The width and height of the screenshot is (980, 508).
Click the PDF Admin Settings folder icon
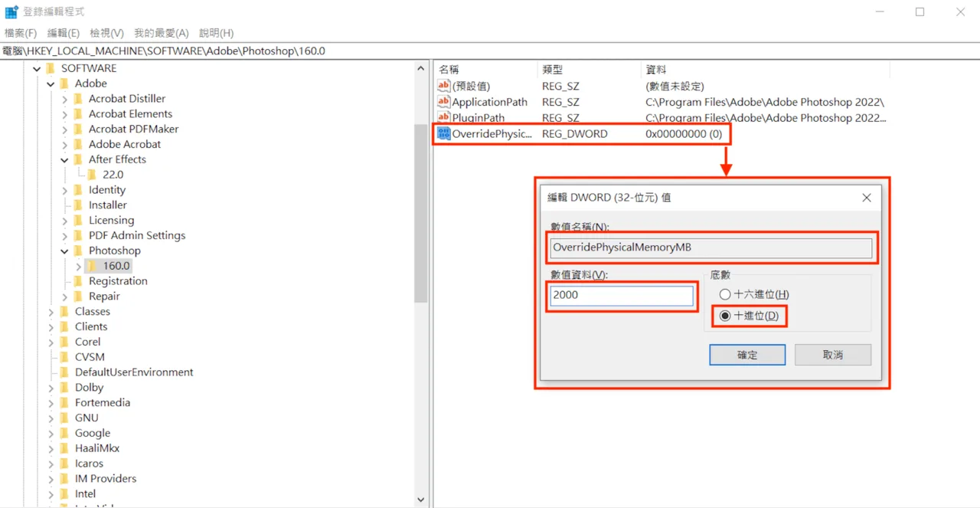[78, 236]
